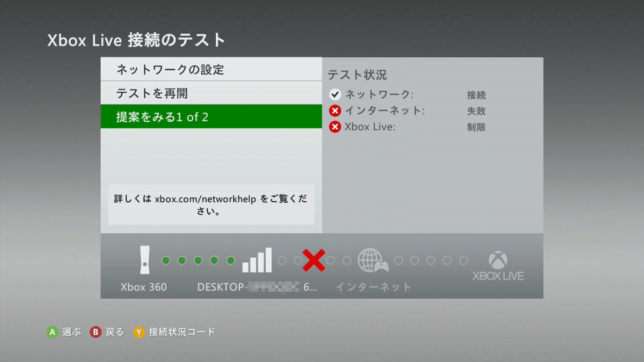Image resolution: width=644 pixels, height=362 pixels.
Task: Click the xbox.com/networkhelp info text
Action: [211, 205]
